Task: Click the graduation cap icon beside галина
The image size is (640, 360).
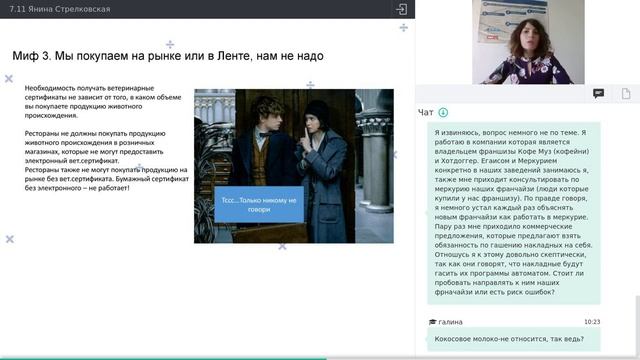Action: coord(432,322)
